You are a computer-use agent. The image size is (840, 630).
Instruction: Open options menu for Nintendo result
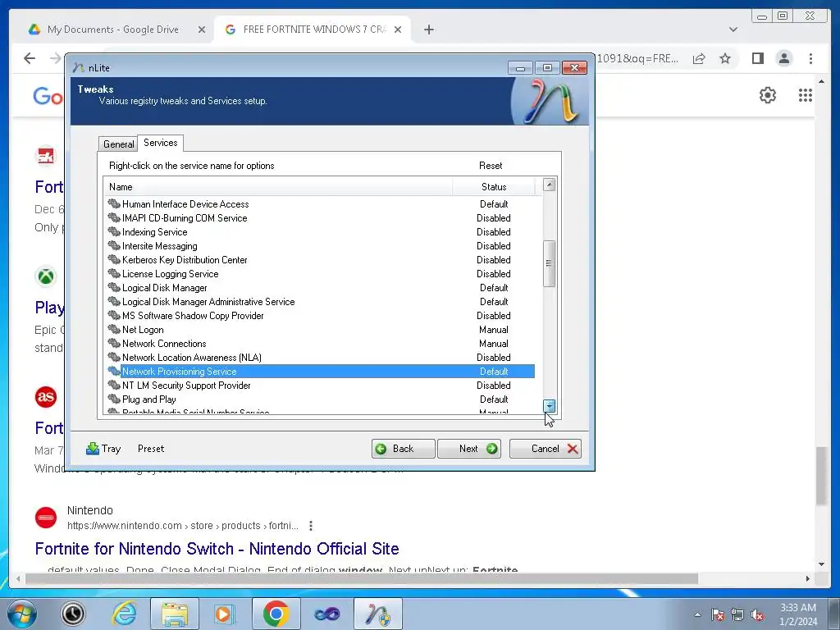(311, 526)
